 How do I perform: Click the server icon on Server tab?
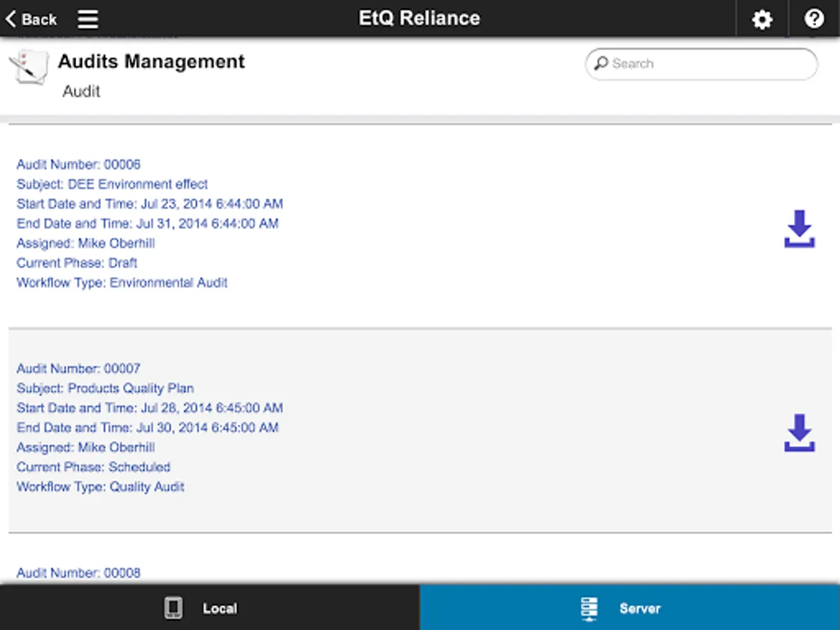point(589,608)
